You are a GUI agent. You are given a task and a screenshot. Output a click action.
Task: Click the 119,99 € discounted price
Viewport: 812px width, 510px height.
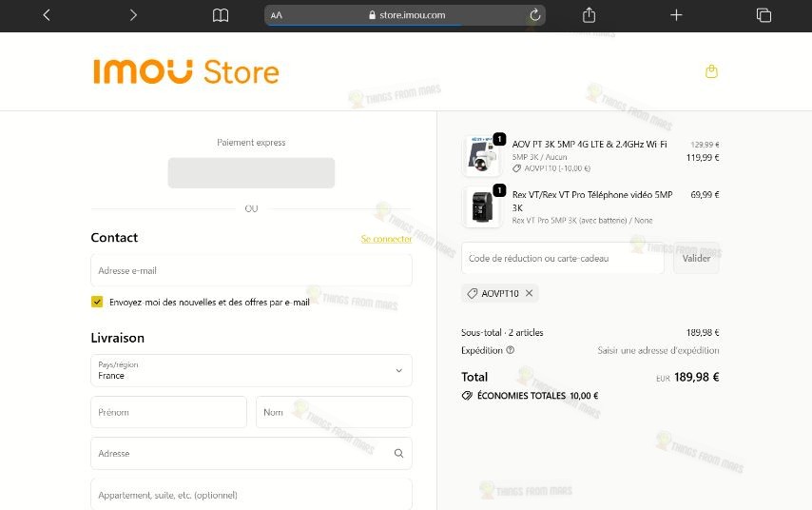click(703, 158)
